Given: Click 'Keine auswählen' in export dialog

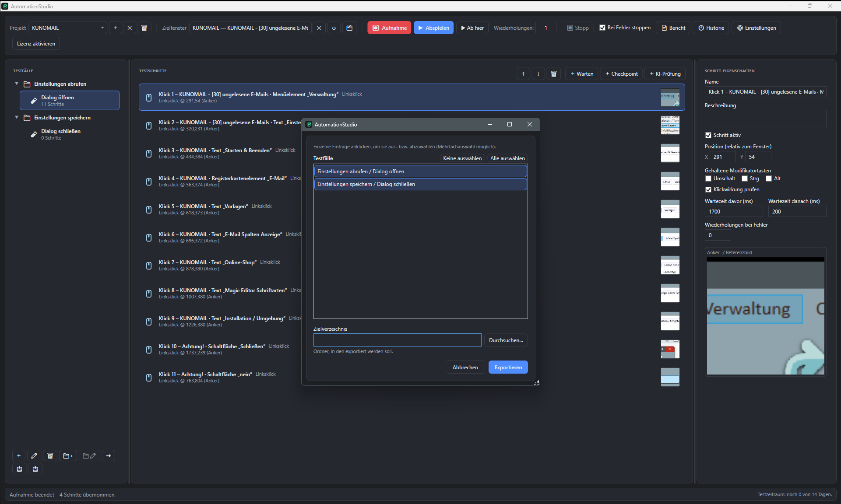Looking at the screenshot, I should (462, 158).
